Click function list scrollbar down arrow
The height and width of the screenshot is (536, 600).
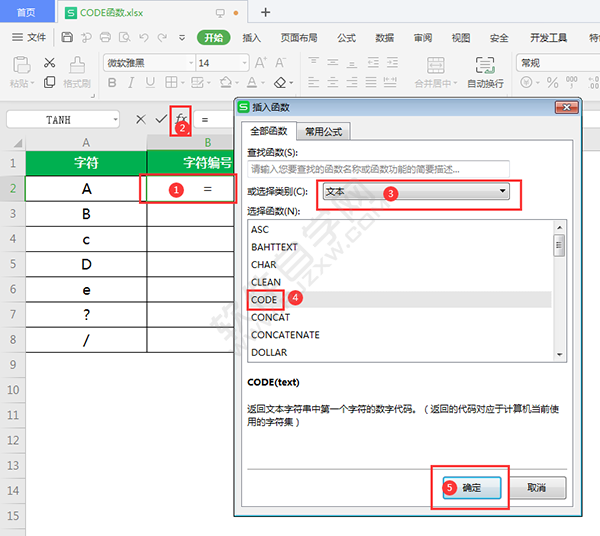(559, 354)
